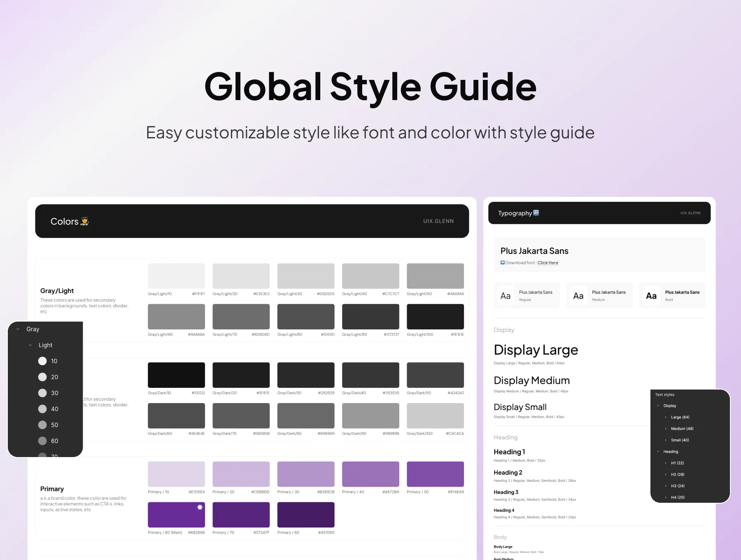
Task: Select the Aa Bold font preview tile
Action: [672, 296]
